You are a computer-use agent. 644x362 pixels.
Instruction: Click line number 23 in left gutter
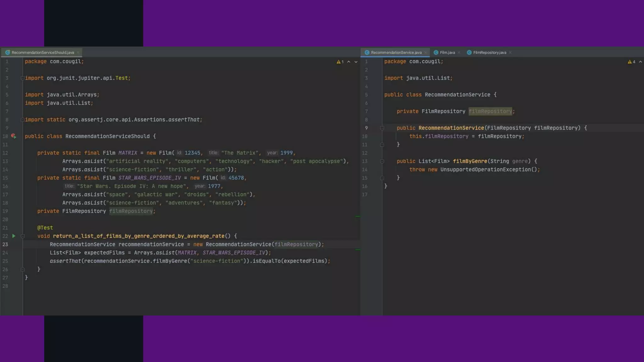pos(5,244)
